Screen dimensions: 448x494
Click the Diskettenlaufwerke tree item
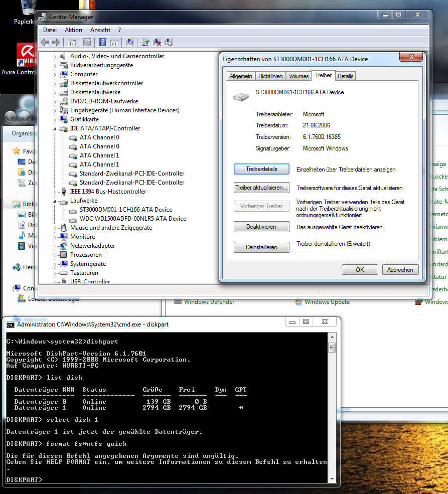95,92
